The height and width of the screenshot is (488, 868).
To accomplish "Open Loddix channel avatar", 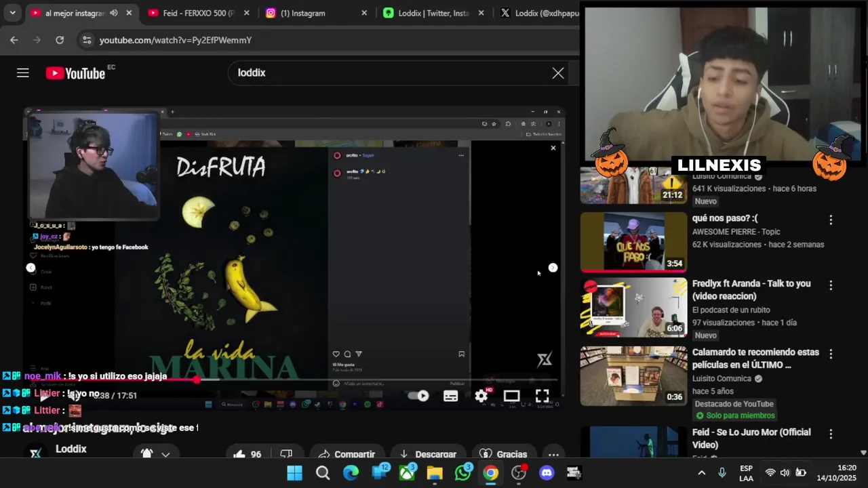I will pyautogui.click(x=35, y=453).
